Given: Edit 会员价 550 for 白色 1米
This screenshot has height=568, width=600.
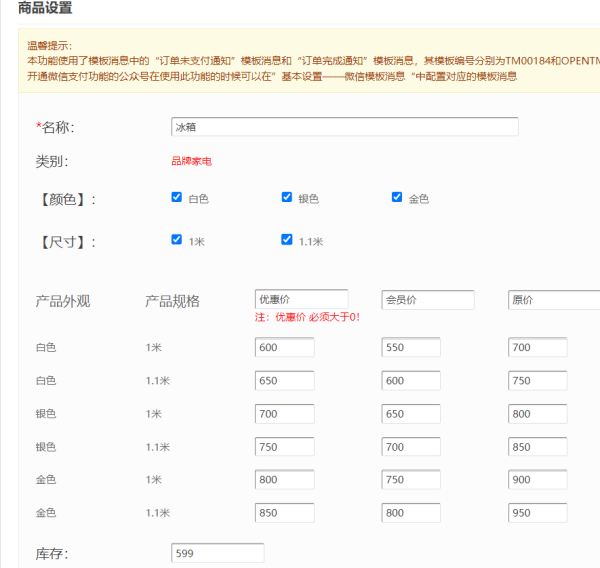Looking at the screenshot, I should [411, 347].
